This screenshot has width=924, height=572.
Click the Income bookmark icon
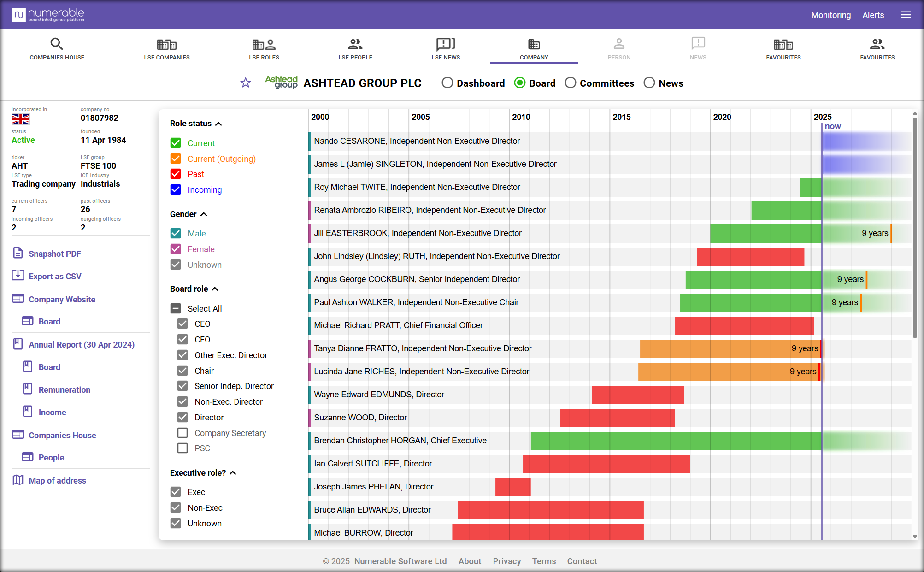28,412
